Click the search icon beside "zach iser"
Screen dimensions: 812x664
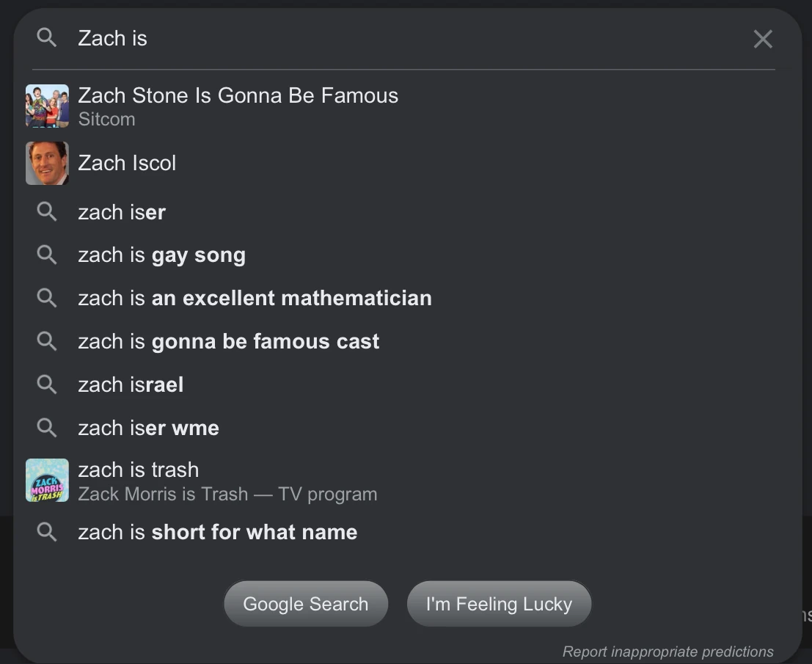pos(46,212)
